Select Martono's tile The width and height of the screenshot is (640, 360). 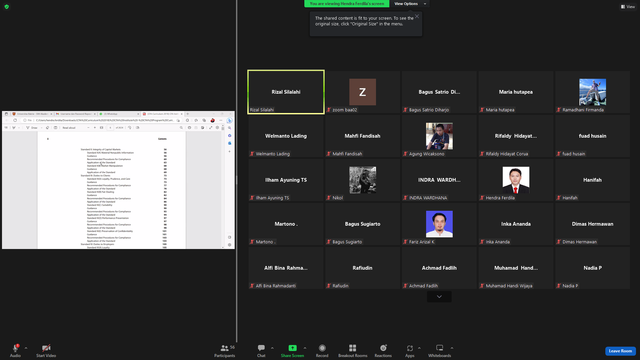pyautogui.click(x=286, y=224)
